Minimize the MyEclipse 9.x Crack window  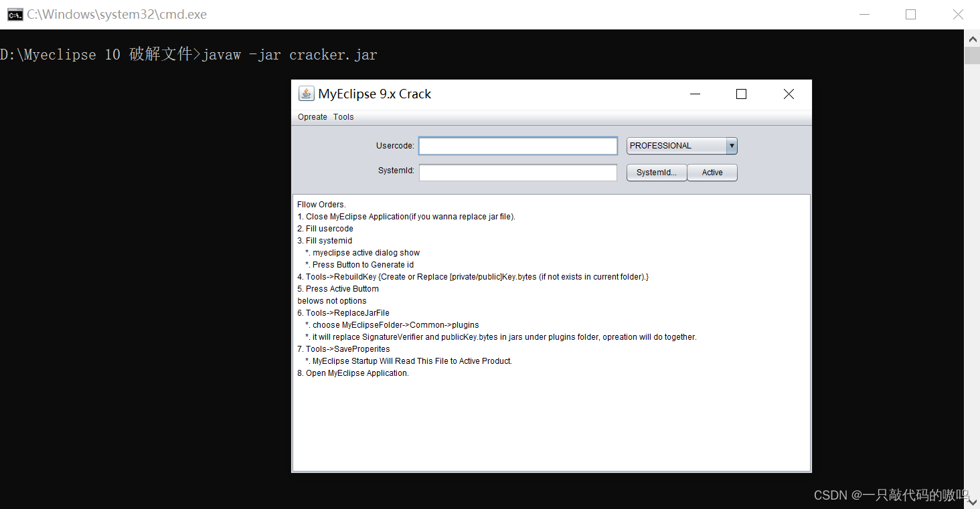tap(696, 94)
